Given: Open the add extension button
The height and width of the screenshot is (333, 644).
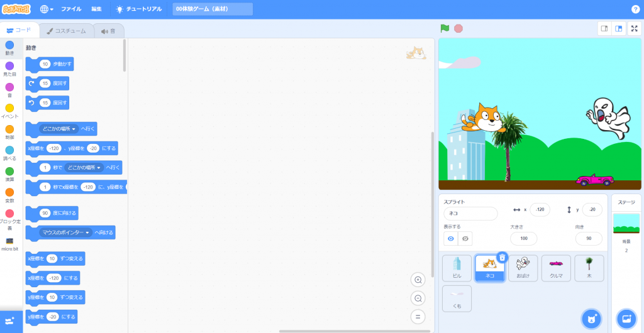Looking at the screenshot, I should (x=10, y=322).
